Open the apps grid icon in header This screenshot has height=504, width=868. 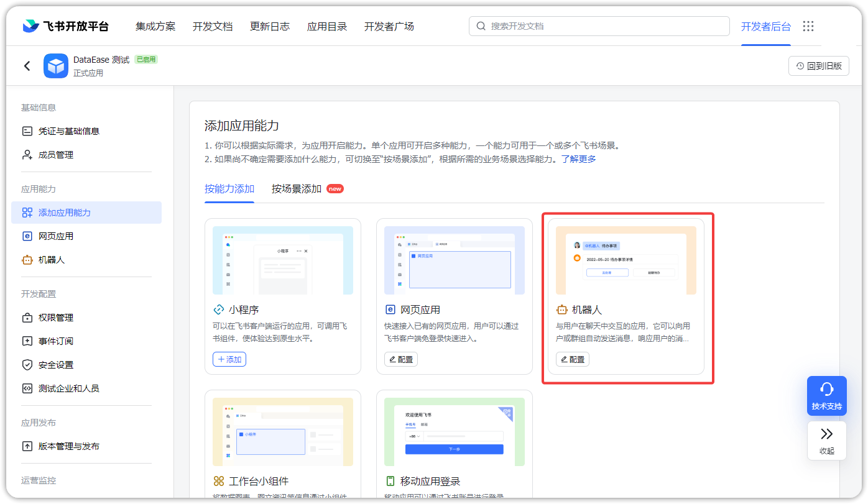tap(808, 26)
